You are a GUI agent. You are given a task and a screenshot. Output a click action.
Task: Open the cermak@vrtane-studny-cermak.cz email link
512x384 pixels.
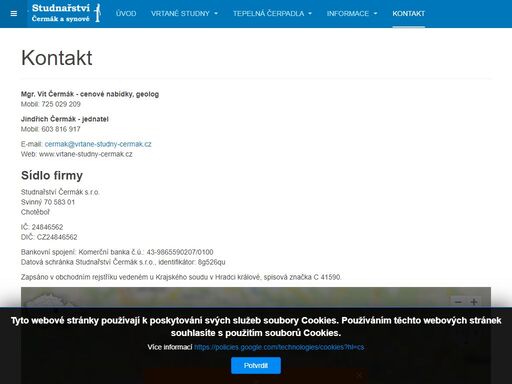98,144
